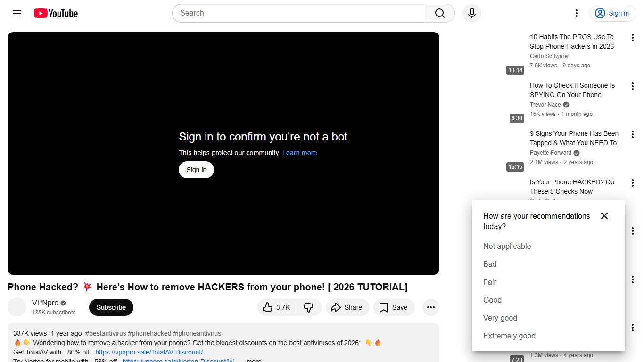Open the more actions menu below the video
Viewport: 644px width, 362px height.
430,307
